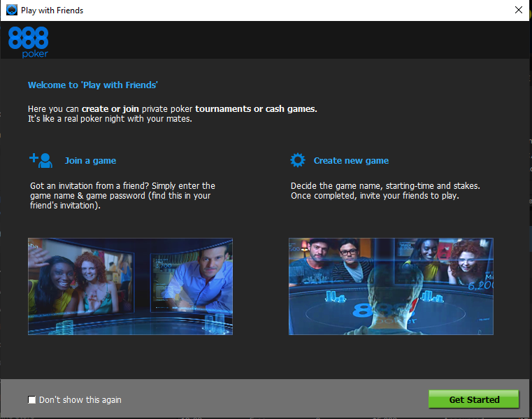
Task: Click the Create new game poker table image
Action: coord(391,286)
